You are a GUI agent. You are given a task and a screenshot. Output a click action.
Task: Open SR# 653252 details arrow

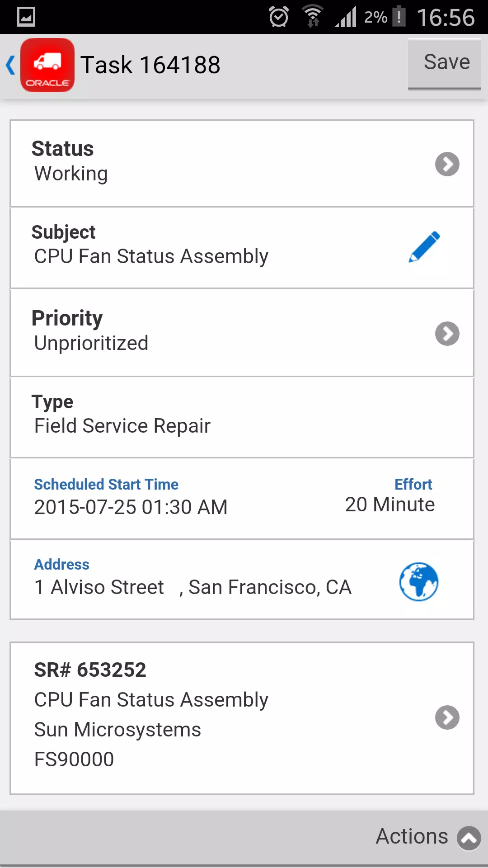click(447, 717)
